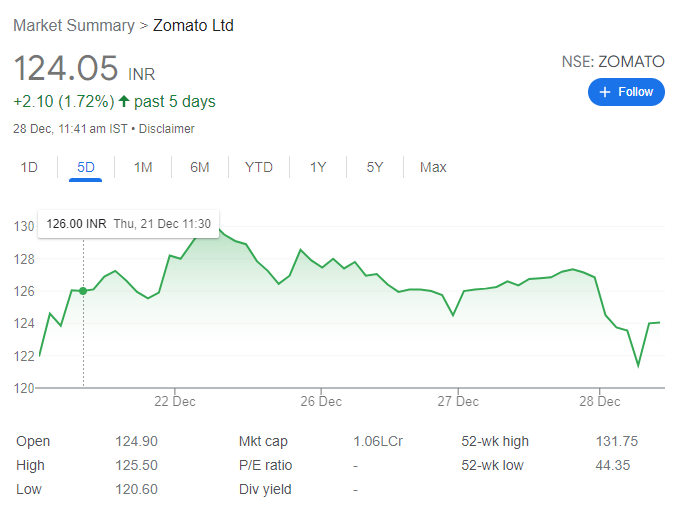This screenshot has height=513, width=688.
Task: Click the 52-wk low value 44.35
Action: (613, 465)
